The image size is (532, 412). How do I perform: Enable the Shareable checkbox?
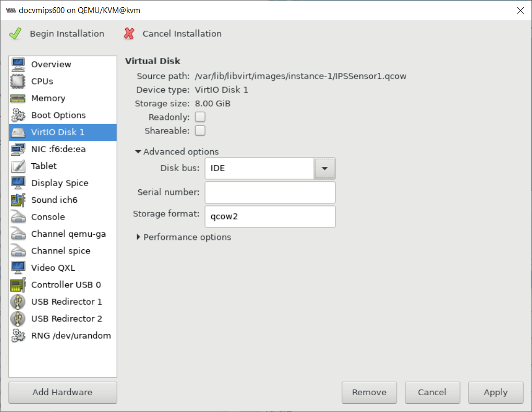tap(200, 131)
